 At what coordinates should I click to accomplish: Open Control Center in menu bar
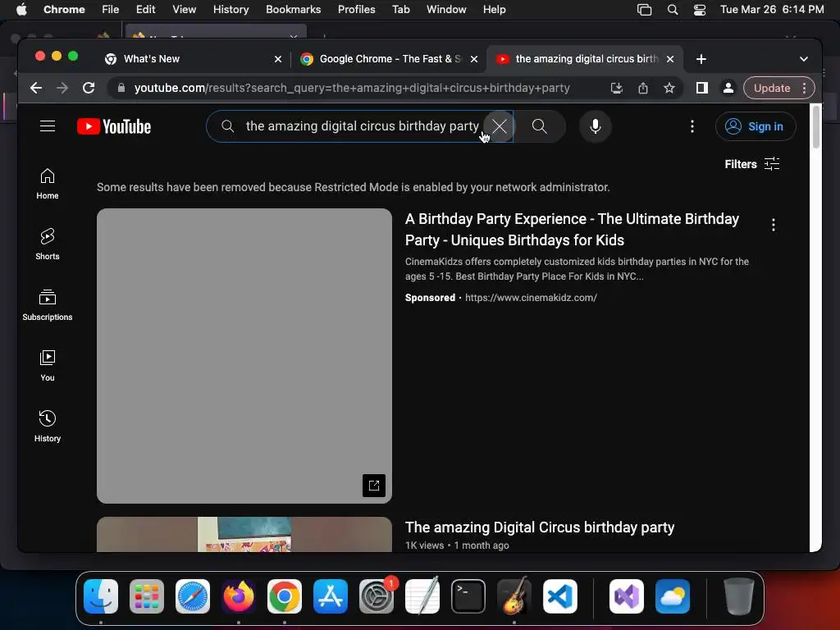pyautogui.click(x=700, y=9)
